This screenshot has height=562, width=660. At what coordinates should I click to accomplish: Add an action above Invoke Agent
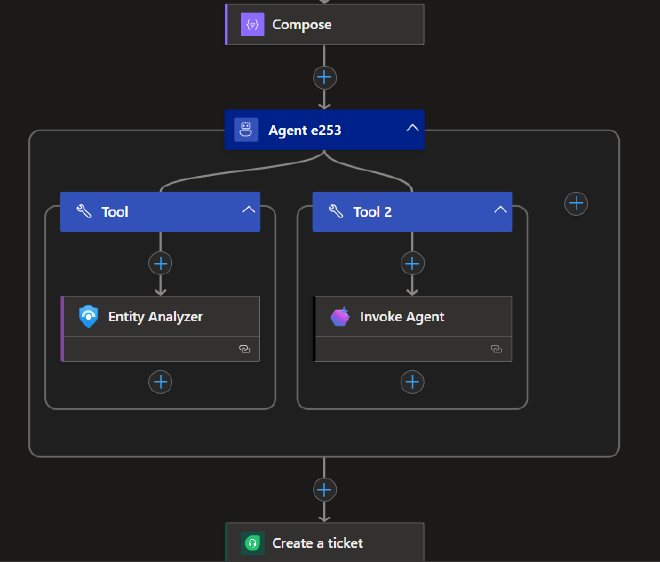click(412, 263)
